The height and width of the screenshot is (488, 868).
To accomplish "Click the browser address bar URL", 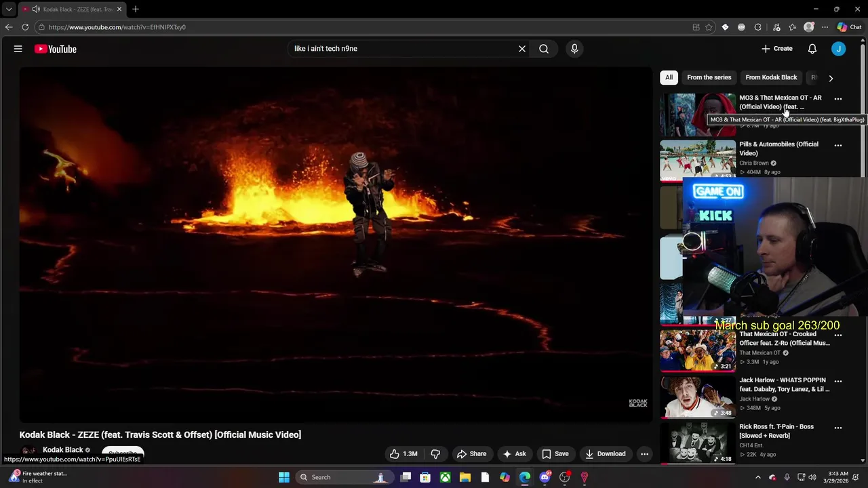I will click(x=117, y=27).
